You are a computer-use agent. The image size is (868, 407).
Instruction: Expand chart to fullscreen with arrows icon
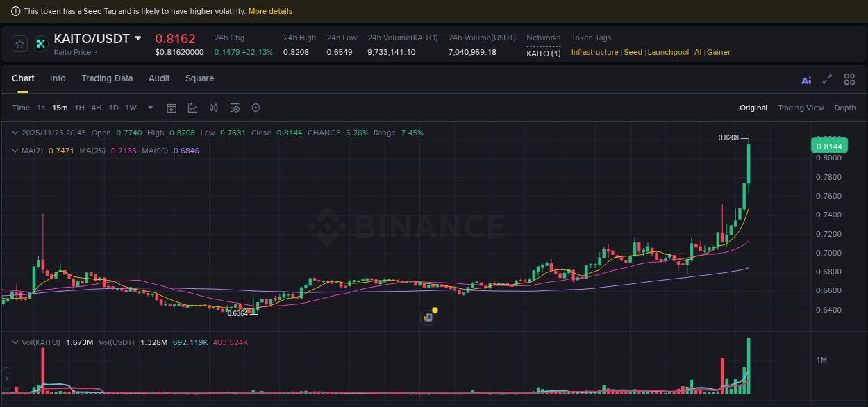pos(828,79)
